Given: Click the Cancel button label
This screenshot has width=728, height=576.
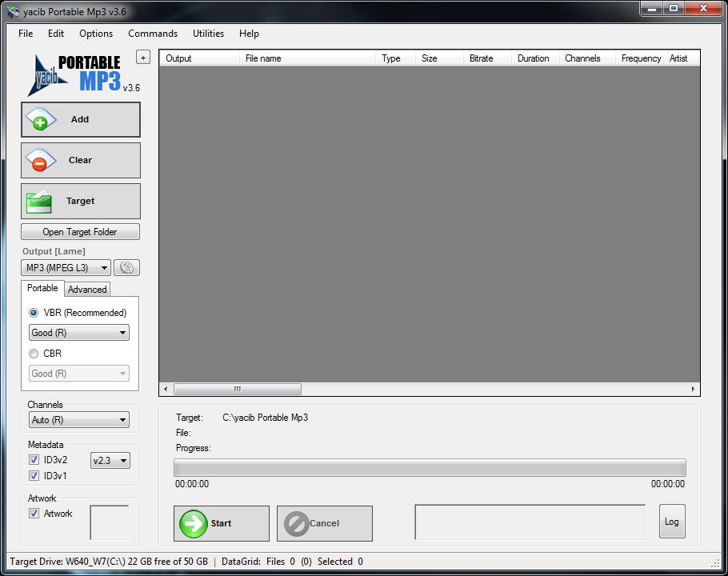Looking at the screenshot, I should pos(325,523).
